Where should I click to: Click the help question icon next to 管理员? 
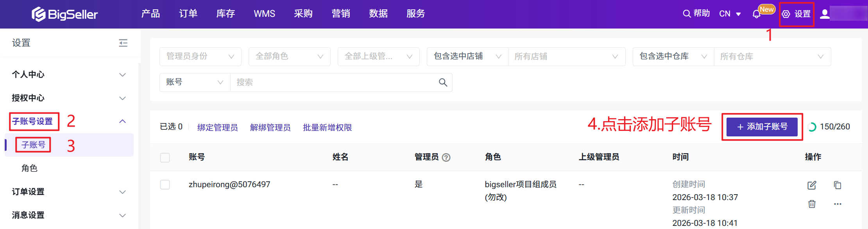click(446, 157)
